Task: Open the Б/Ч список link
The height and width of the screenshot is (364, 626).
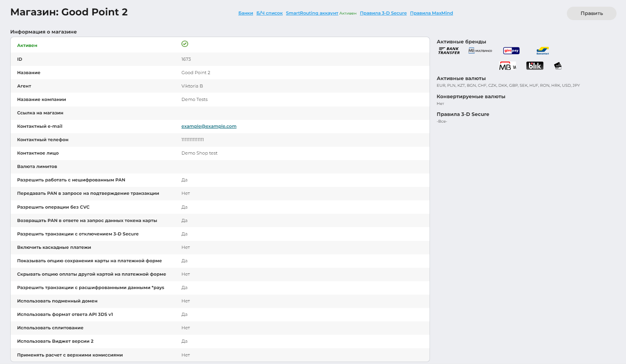Action: 269,13
